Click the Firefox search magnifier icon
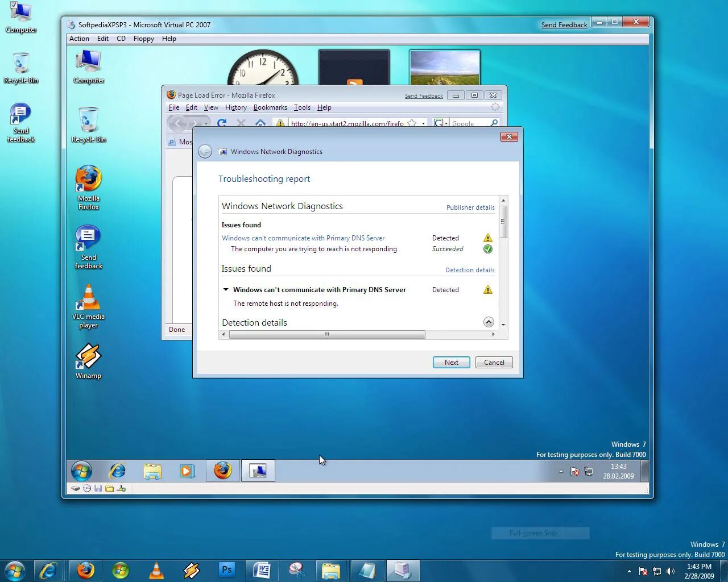The width and height of the screenshot is (728, 582). [494, 123]
